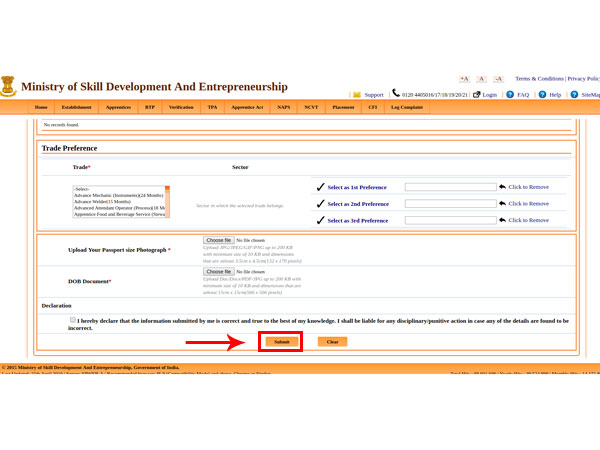
Task: Click the Trade list scrollbar
Action: [167, 202]
